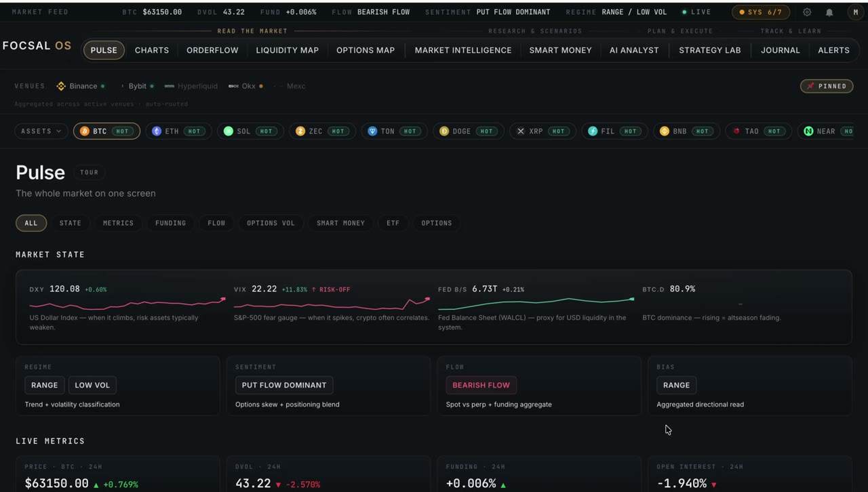Open the Charts nav tab
Image resolution: width=868 pixels, height=492 pixels.
point(152,50)
